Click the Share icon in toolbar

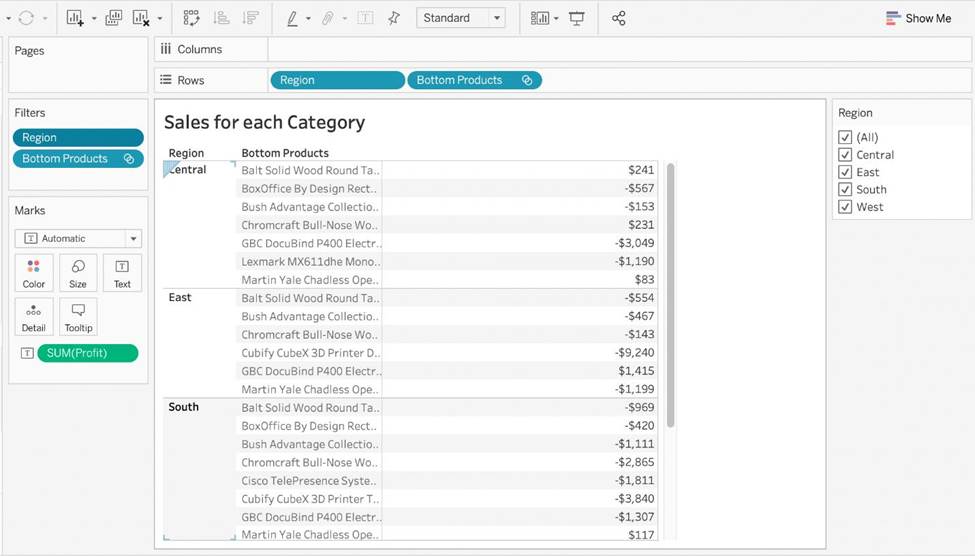click(618, 18)
